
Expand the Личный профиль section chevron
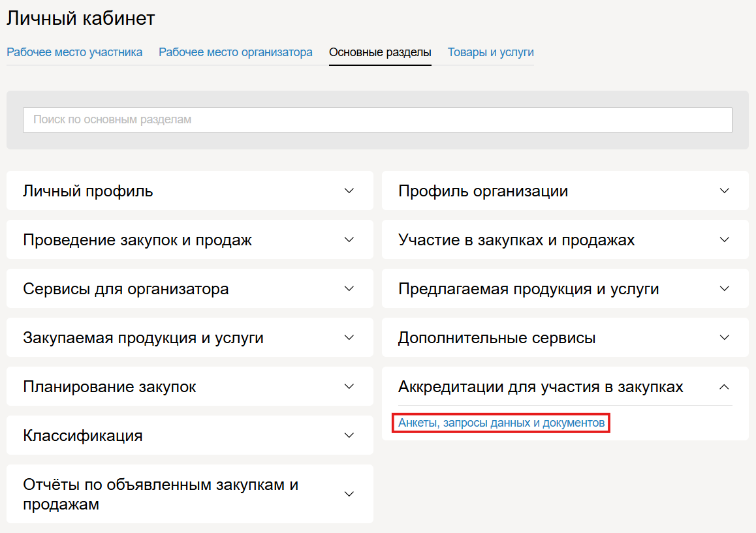(349, 191)
